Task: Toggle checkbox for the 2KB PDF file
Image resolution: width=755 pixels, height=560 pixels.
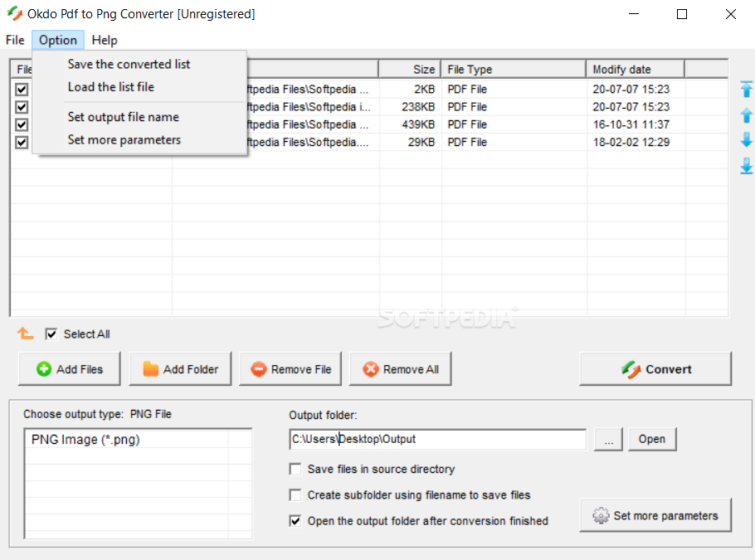Action: pos(22,89)
